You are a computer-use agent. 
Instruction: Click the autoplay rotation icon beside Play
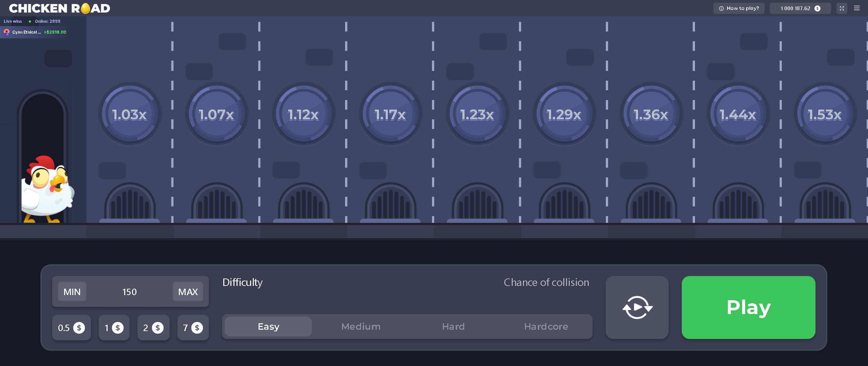(637, 307)
